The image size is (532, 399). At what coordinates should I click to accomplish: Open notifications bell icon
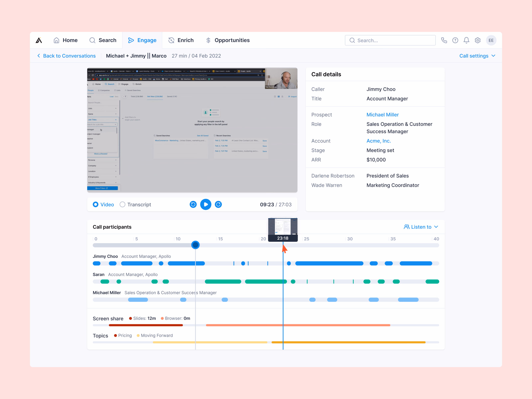point(466,40)
